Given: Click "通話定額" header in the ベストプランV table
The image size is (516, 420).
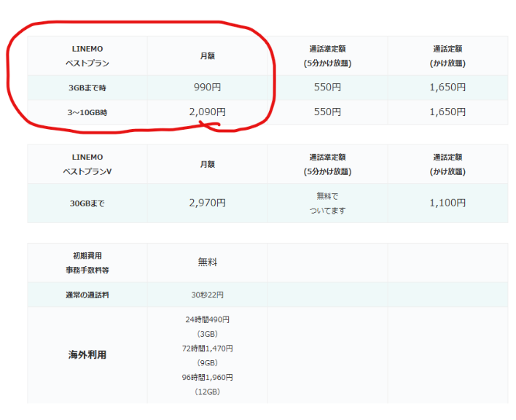Looking at the screenshot, I should (447, 164).
